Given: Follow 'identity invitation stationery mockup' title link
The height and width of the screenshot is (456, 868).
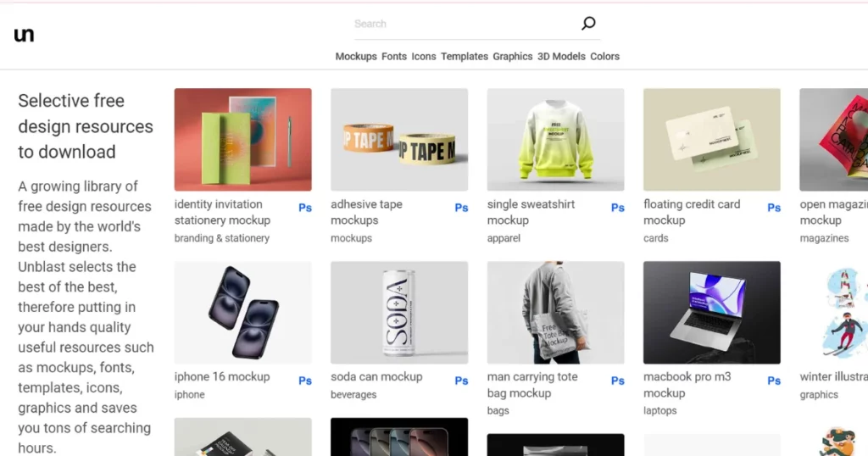Looking at the screenshot, I should coord(223,212).
